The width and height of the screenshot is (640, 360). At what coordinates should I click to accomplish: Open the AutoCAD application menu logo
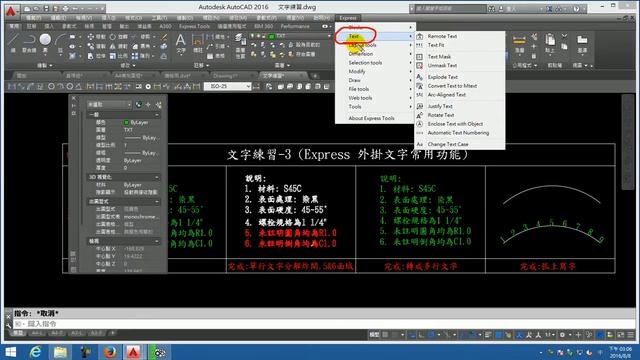pos(11,11)
